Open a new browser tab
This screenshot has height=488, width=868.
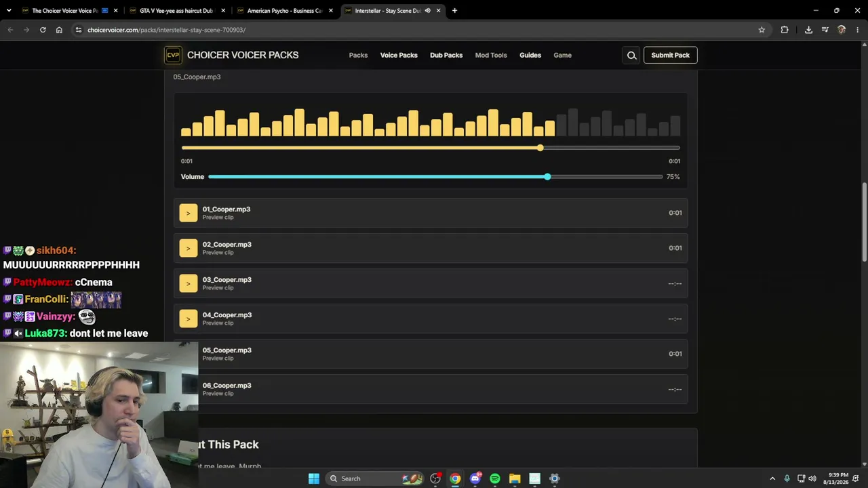[x=454, y=11]
